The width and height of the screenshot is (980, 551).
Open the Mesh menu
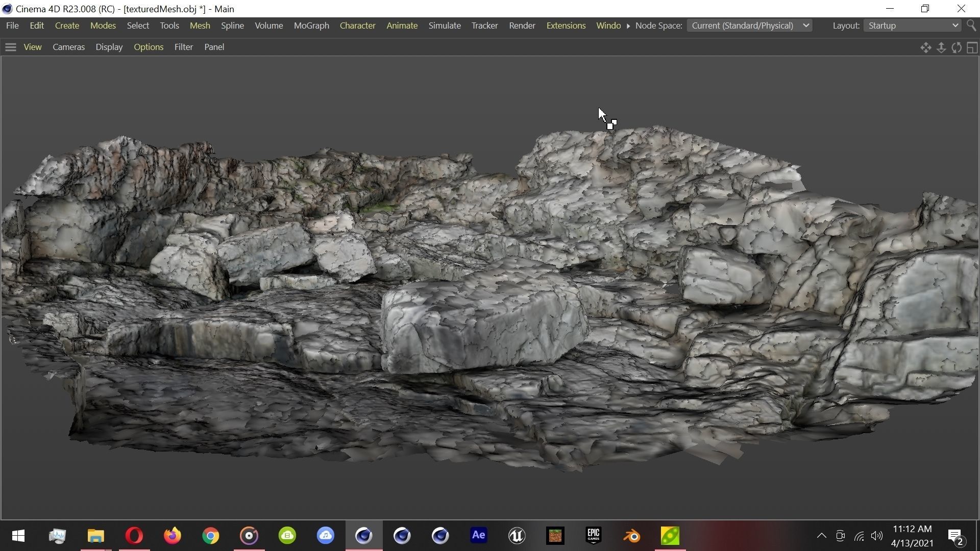click(200, 26)
